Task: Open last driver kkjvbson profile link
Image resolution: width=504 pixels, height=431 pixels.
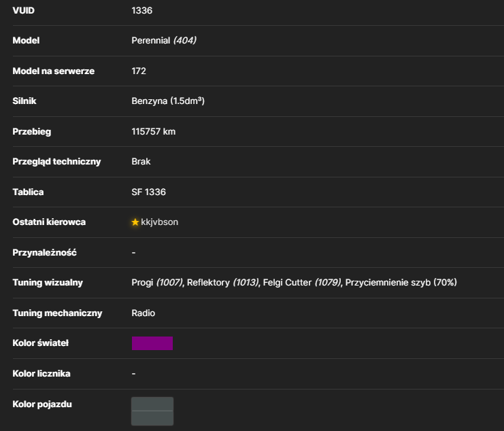Action: click(159, 222)
